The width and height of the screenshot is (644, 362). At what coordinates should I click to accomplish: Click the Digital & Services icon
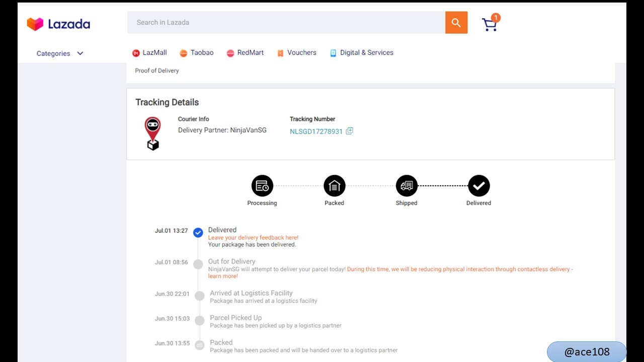333,53
